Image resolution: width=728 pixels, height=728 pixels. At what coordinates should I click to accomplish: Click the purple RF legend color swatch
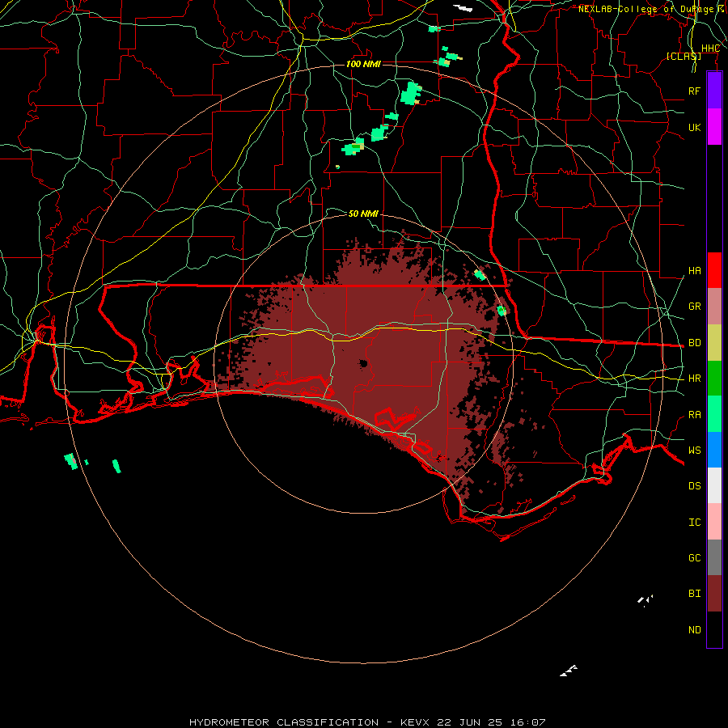click(714, 91)
